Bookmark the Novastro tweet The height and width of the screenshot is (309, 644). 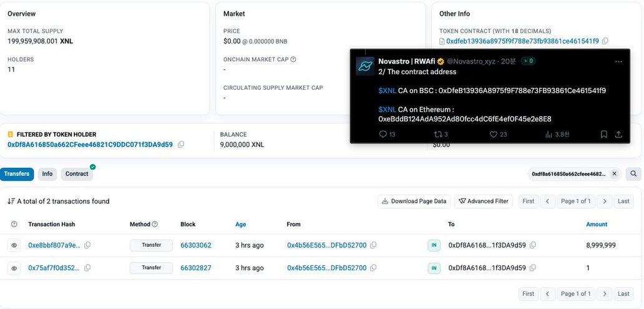point(603,134)
